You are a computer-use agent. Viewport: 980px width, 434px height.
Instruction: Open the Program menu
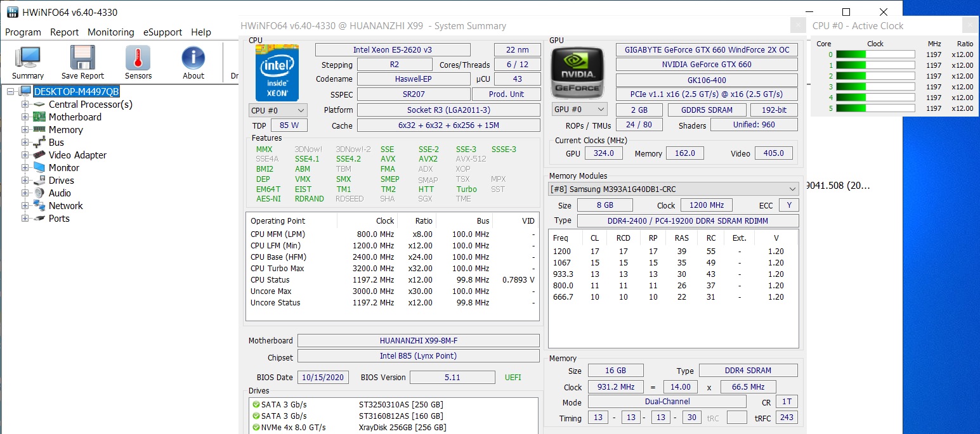[x=23, y=32]
